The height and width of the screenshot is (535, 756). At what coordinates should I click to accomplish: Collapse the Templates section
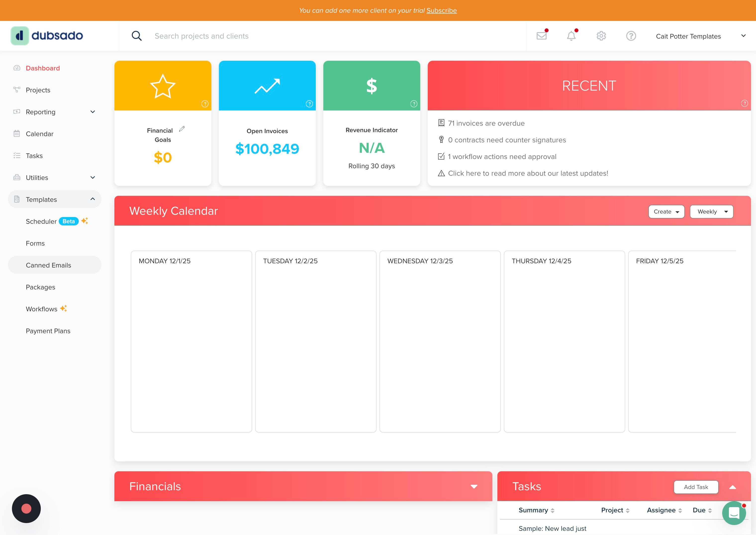click(93, 199)
